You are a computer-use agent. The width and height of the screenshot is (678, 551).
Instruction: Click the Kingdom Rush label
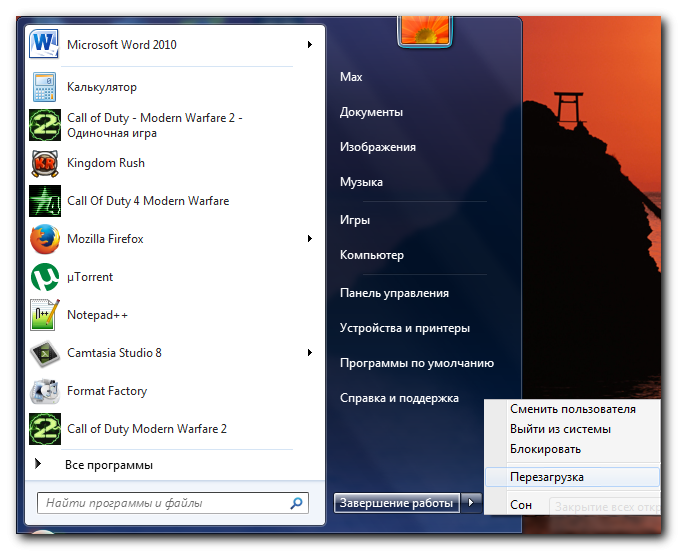[x=106, y=163]
